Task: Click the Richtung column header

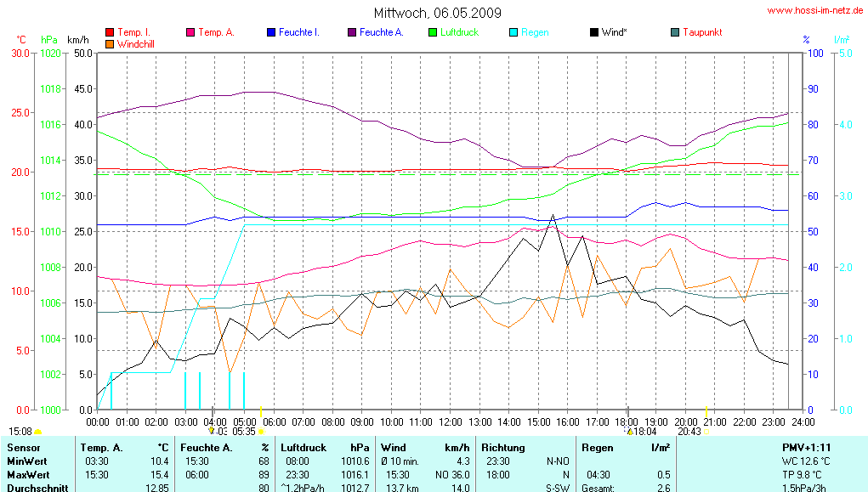Action: (503, 447)
